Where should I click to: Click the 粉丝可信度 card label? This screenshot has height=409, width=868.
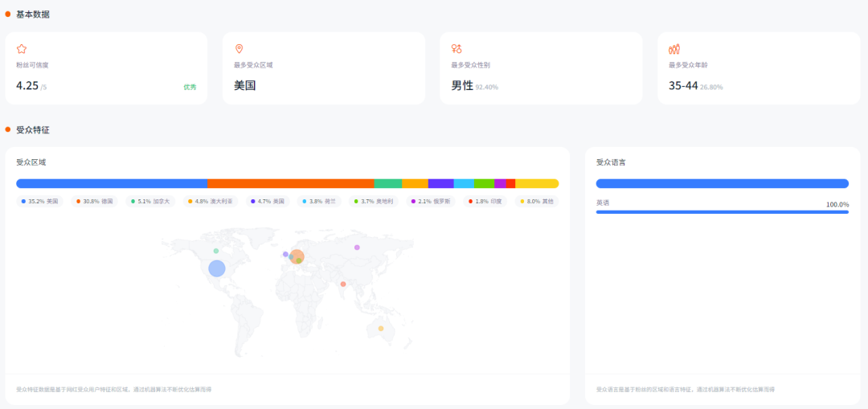(x=33, y=65)
